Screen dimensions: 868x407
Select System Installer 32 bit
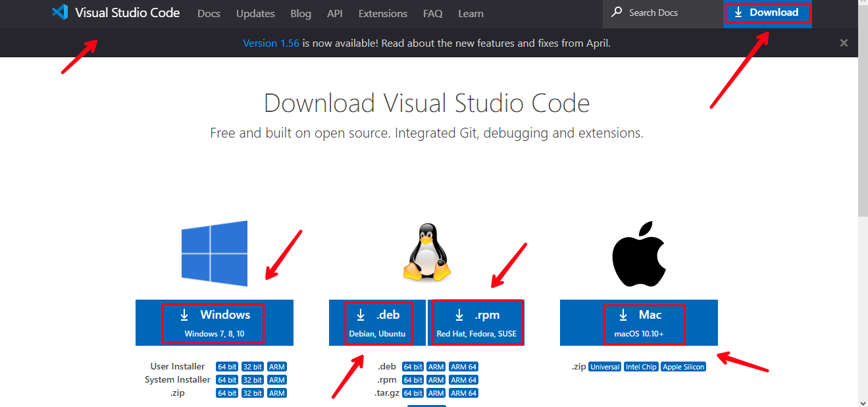(x=253, y=380)
